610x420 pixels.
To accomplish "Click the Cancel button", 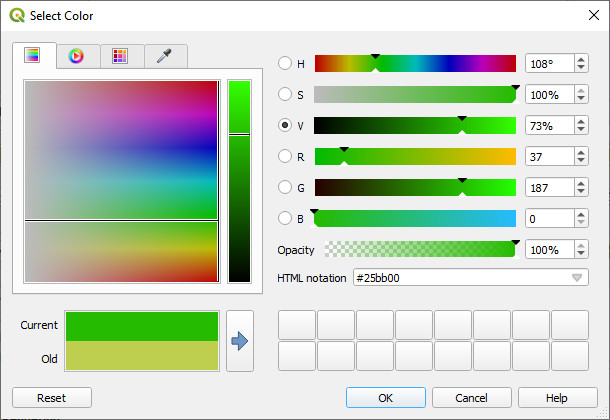I will point(472,397).
